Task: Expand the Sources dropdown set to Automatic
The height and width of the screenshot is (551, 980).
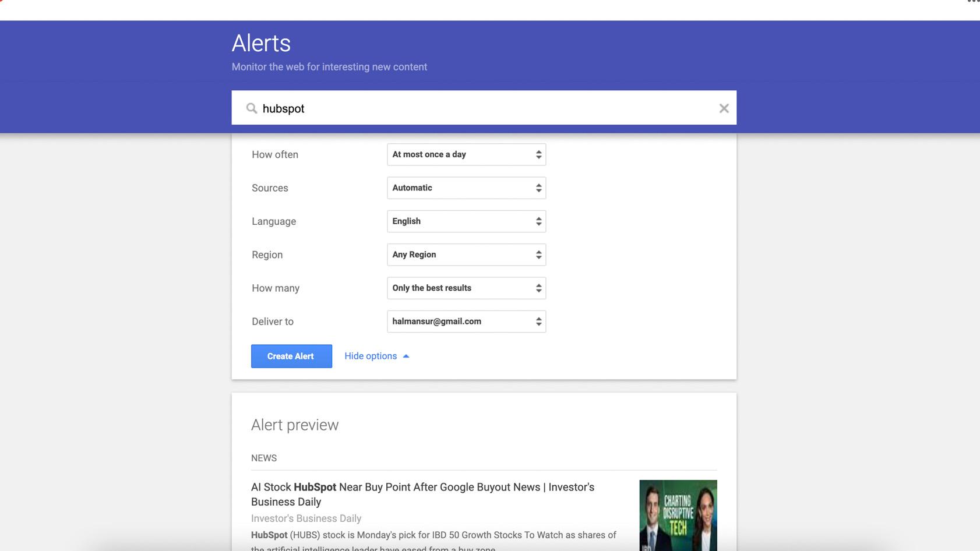Action: pyautogui.click(x=466, y=188)
